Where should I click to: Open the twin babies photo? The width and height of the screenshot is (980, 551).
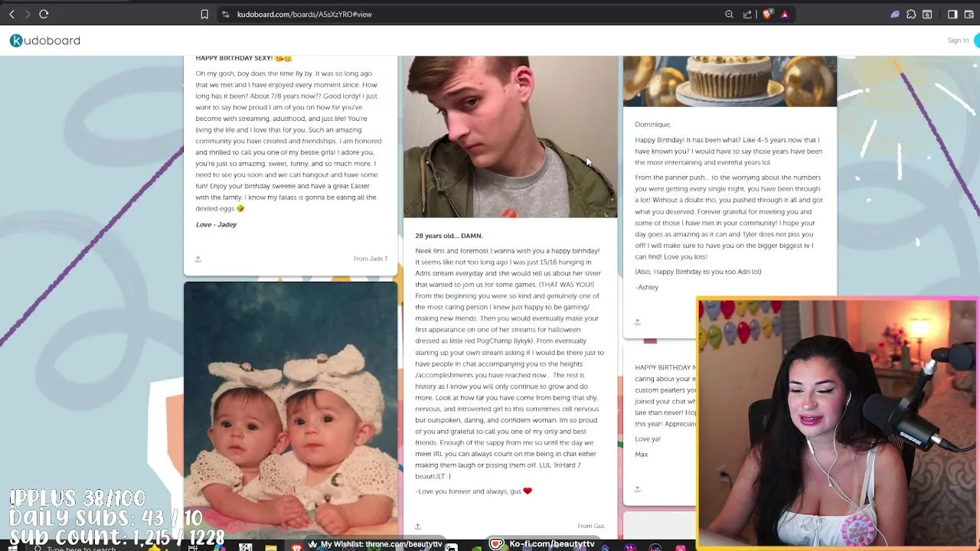(290, 409)
